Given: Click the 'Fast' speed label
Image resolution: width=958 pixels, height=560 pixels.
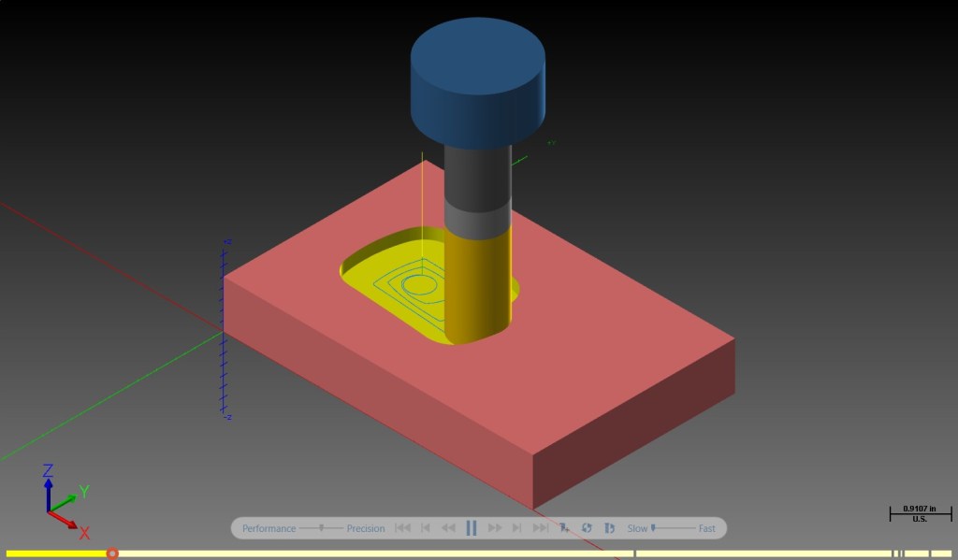Looking at the screenshot, I should click(x=707, y=528).
